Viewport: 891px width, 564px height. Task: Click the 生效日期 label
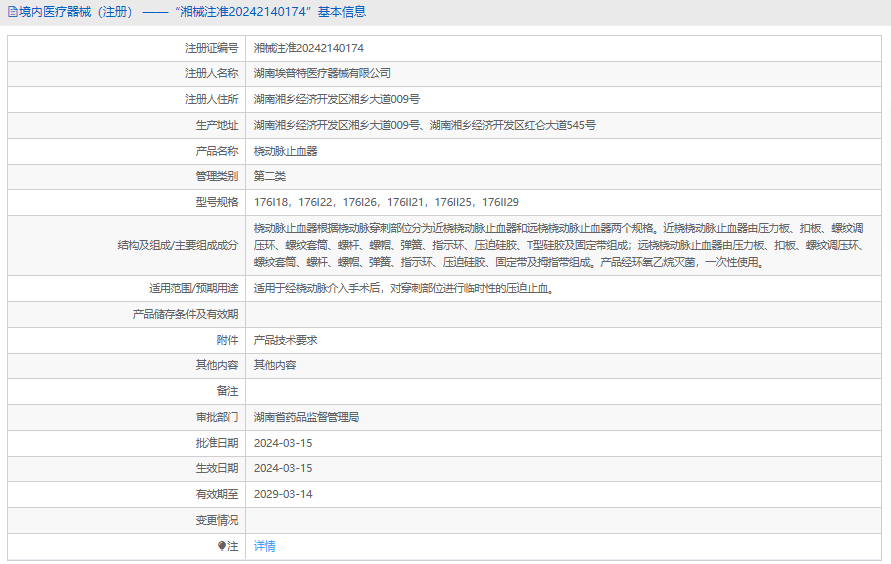click(217, 469)
